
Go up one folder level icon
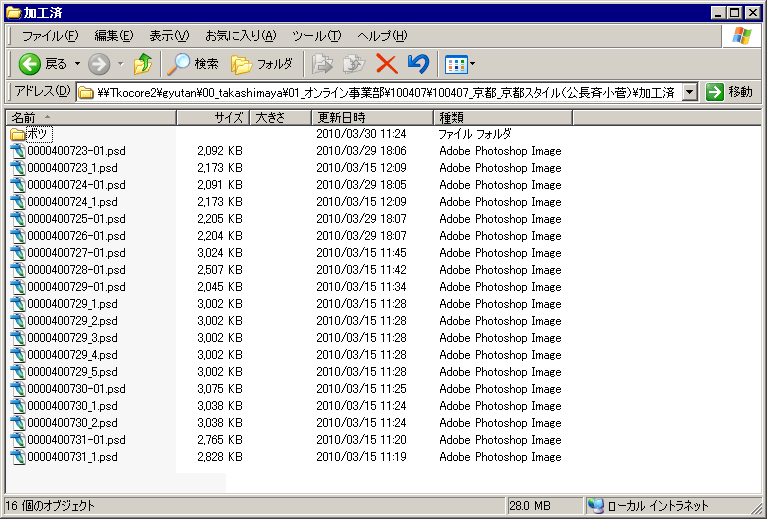click(143, 64)
